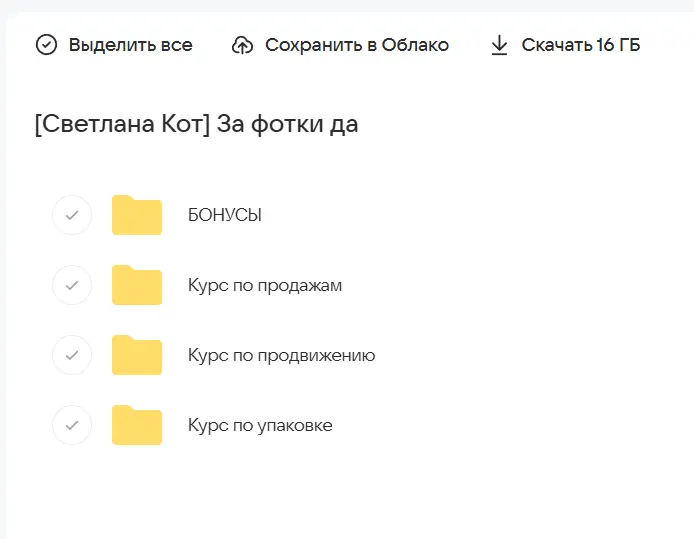
Task: Click the Выделить все text
Action: point(130,45)
